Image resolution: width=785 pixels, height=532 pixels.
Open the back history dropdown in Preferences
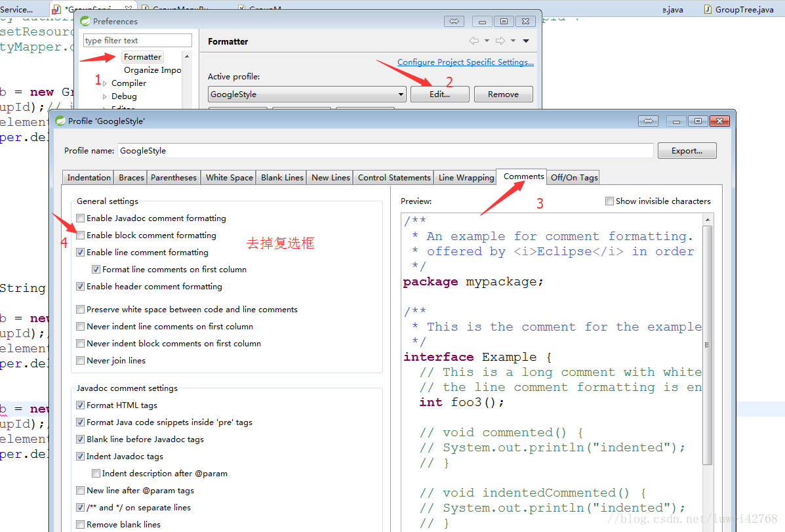point(487,41)
